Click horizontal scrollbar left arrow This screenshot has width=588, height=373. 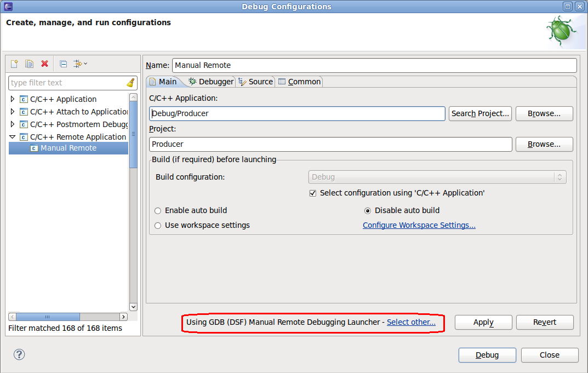pos(13,317)
